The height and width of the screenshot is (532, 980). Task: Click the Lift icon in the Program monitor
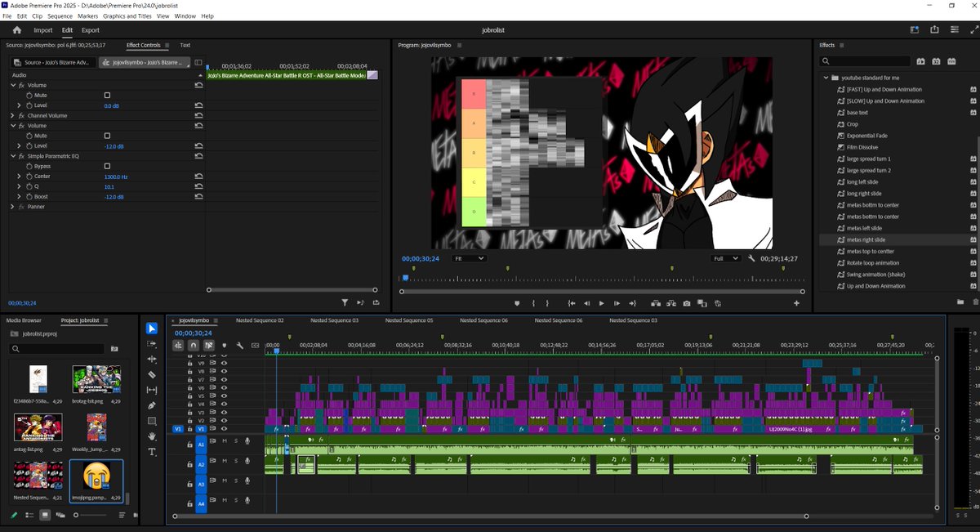point(656,303)
